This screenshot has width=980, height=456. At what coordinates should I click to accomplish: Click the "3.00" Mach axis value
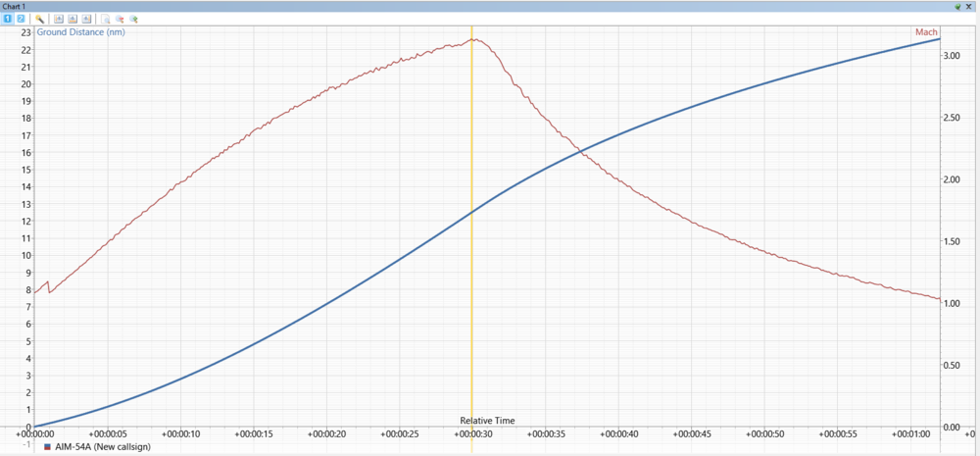(x=952, y=56)
